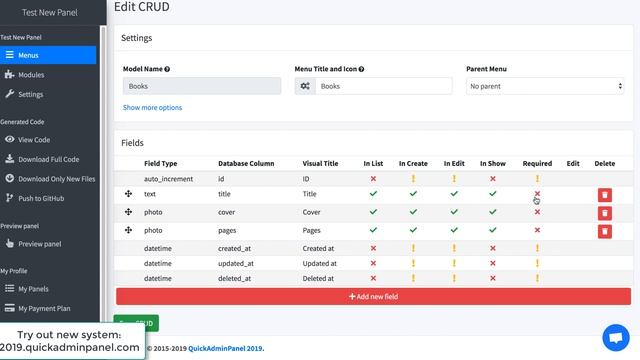Screen dimensions: 640x360
Task: Open the menu icon picker gears button
Action: click(x=305, y=86)
